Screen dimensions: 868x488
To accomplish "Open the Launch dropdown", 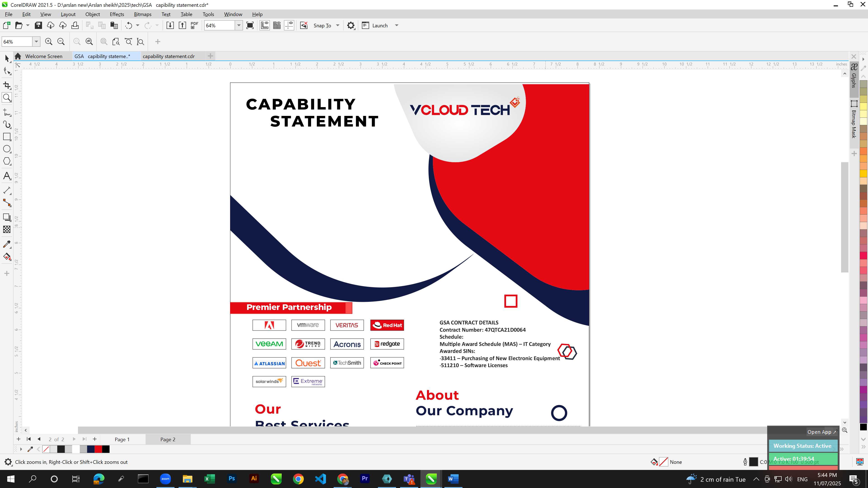I will [x=397, y=26].
